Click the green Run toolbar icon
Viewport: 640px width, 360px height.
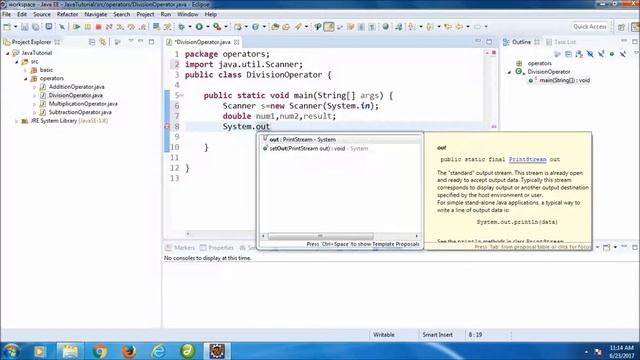click(x=199, y=27)
